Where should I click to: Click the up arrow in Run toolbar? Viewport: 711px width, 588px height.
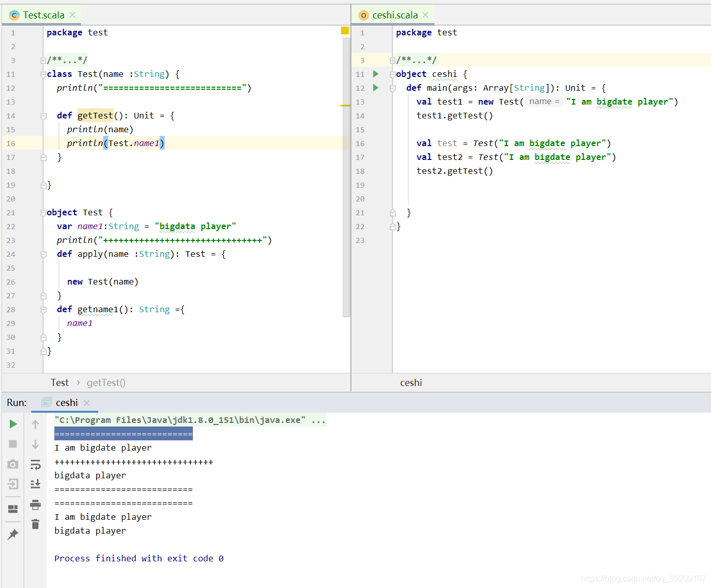35,424
